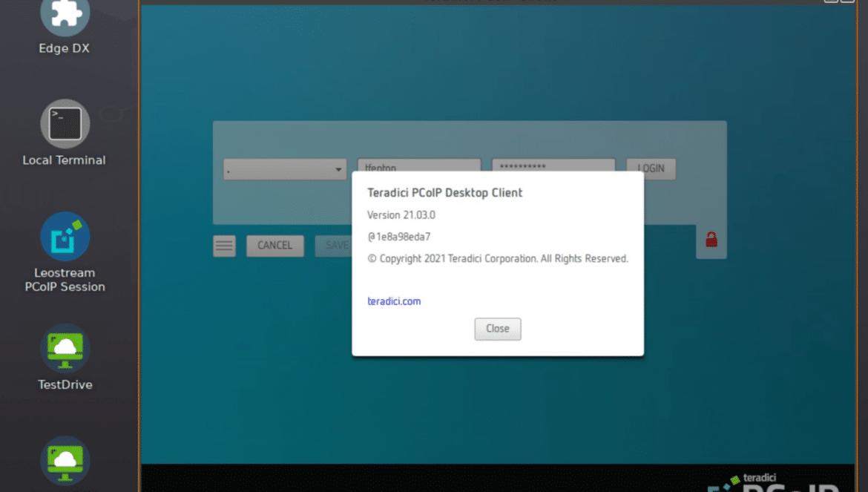Select the Version 21.03.0 text
The height and width of the screenshot is (492, 868).
coord(401,214)
